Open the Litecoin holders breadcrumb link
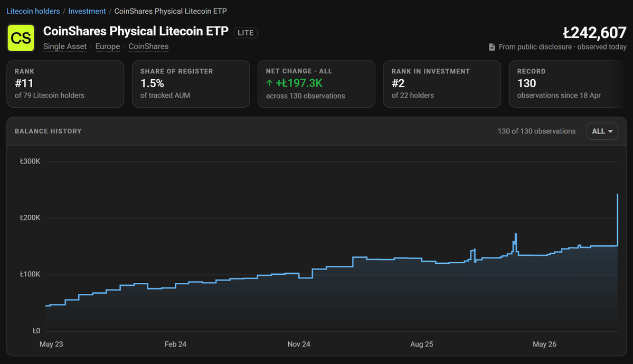Viewport: 633px width, 364px height. [x=33, y=11]
